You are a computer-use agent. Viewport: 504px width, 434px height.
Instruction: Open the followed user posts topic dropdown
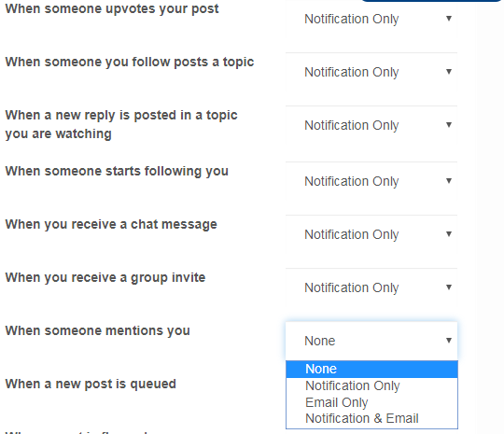(371, 72)
